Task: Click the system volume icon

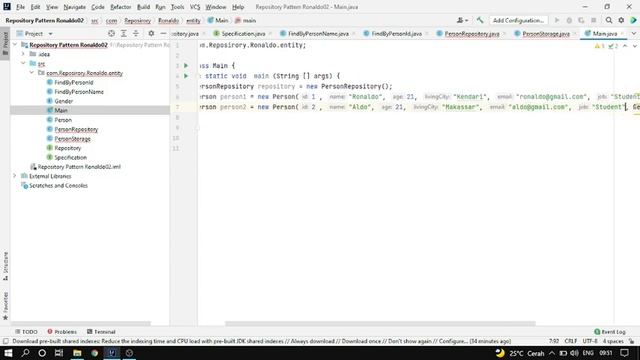Action: pyautogui.click(x=575, y=353)
